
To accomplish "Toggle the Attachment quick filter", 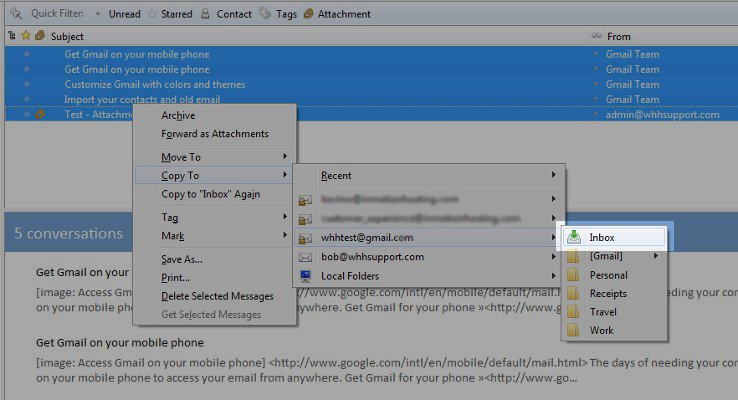I will pos(337,14).
